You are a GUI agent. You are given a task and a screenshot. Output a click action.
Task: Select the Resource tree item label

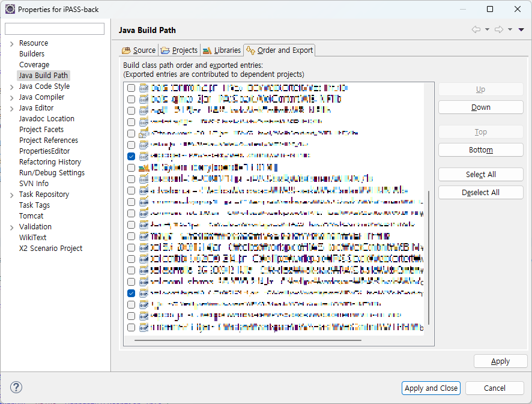click(x=34, y=43)
